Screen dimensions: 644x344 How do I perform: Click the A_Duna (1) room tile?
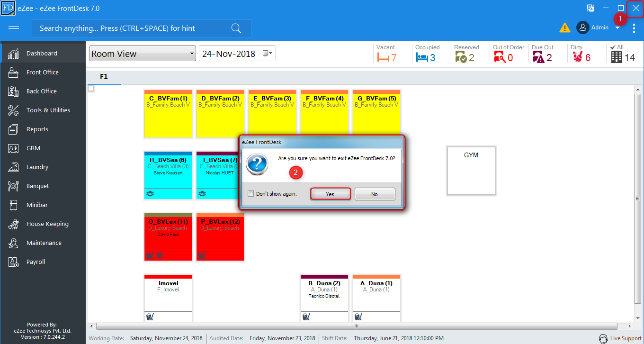[376, 298]
